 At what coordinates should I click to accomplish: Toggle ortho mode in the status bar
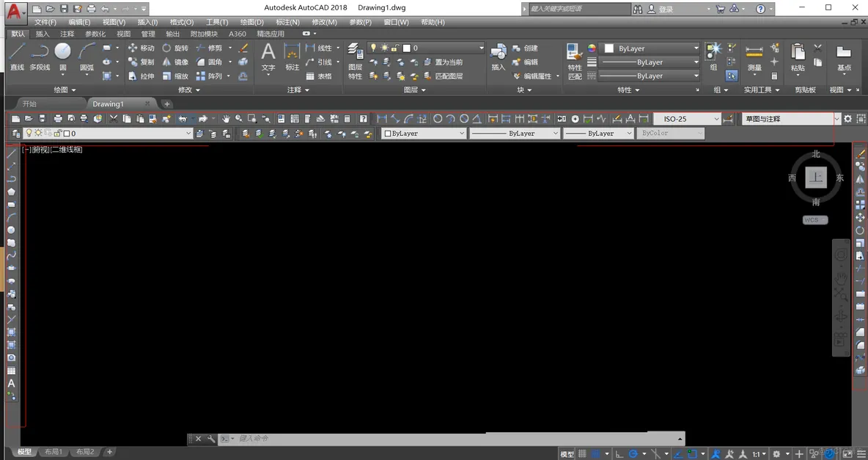pos(619,454)
